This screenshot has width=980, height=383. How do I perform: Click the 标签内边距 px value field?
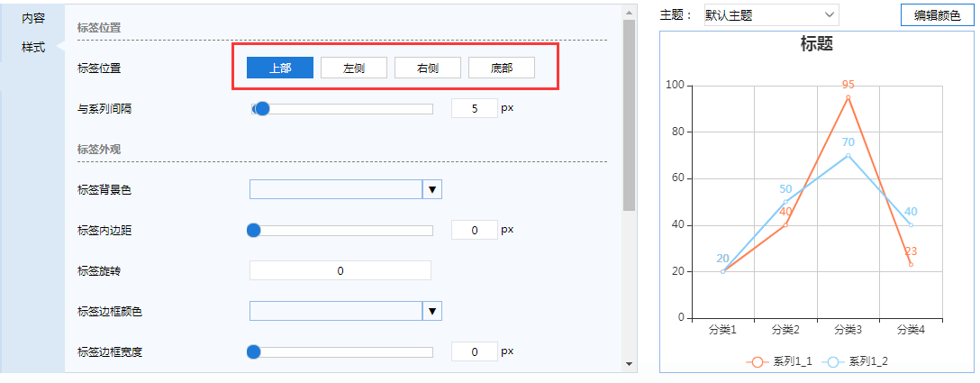click(x=474, y=230)
